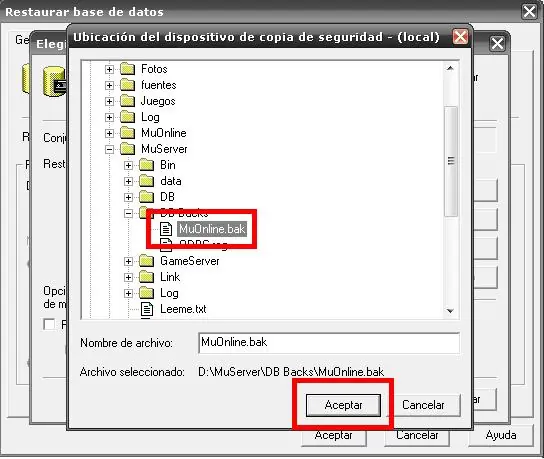Click Aceptar in the file location dialog
The image size is (544, 459).
tap(343, 405)
